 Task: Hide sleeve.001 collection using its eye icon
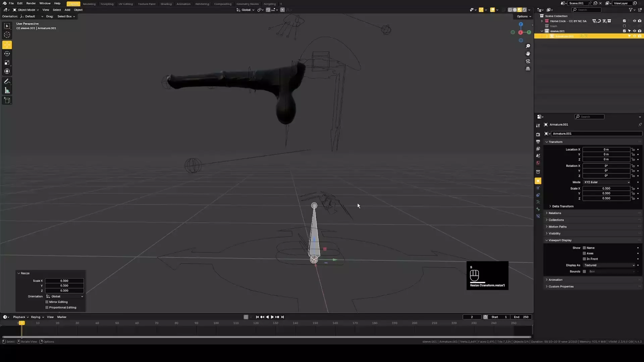tap(634, 31)
